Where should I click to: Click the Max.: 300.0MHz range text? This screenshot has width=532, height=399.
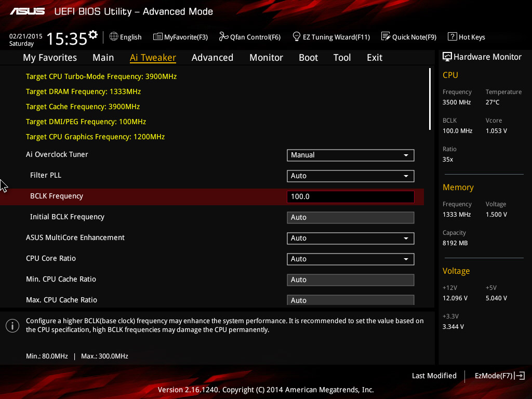[104, 356]
